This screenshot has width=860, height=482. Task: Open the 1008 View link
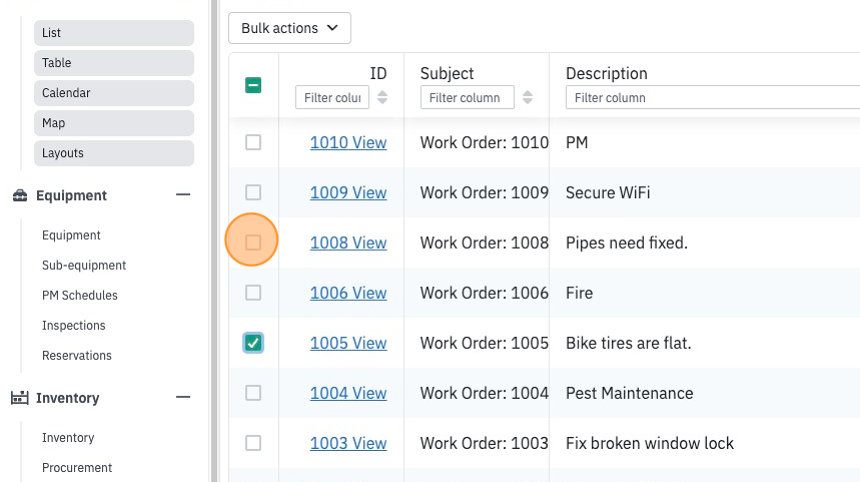[x=348, y=242]
